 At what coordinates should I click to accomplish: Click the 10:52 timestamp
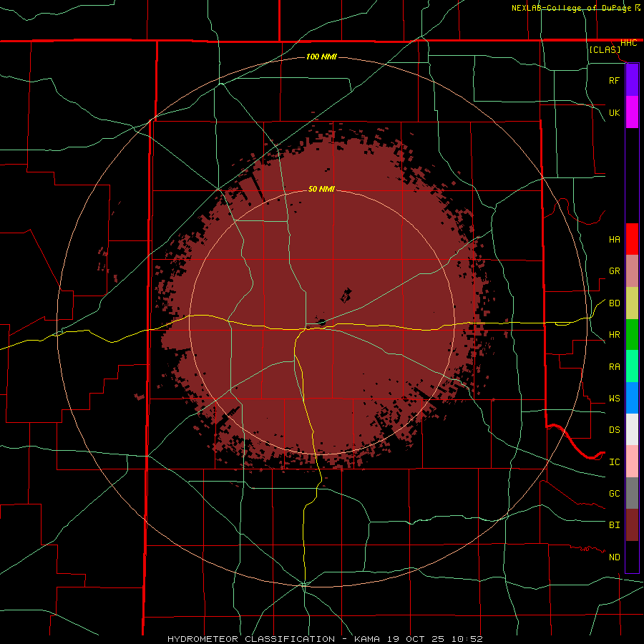467,639
